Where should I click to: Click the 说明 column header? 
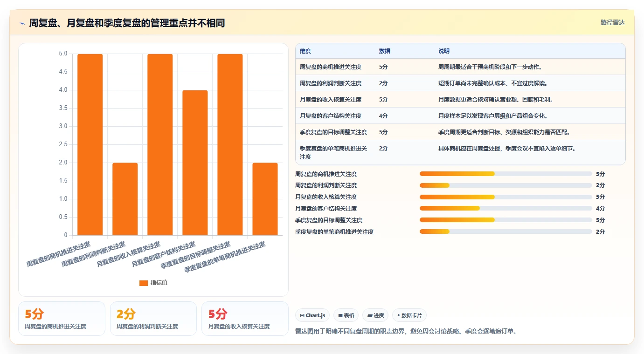point(444,51)
